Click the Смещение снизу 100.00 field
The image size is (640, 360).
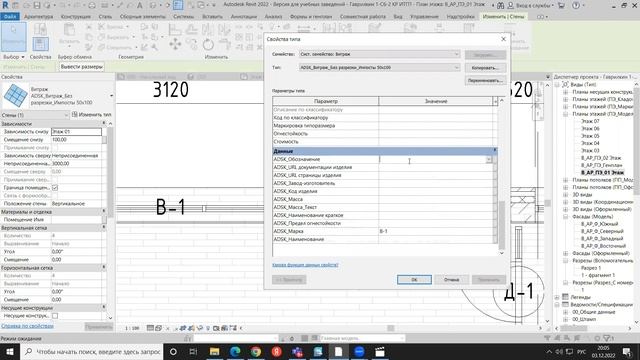tap(76, 140)
